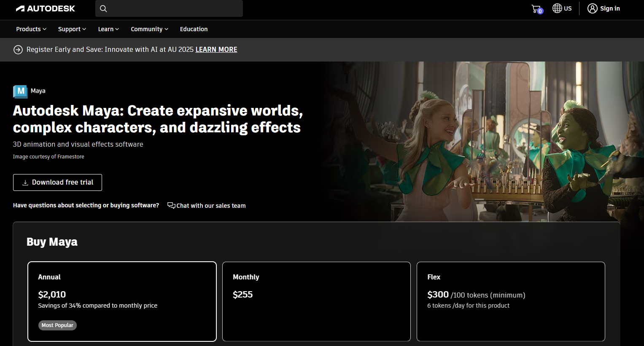Click the user account icon
The image size is (644, 346).
pos(593,8)
